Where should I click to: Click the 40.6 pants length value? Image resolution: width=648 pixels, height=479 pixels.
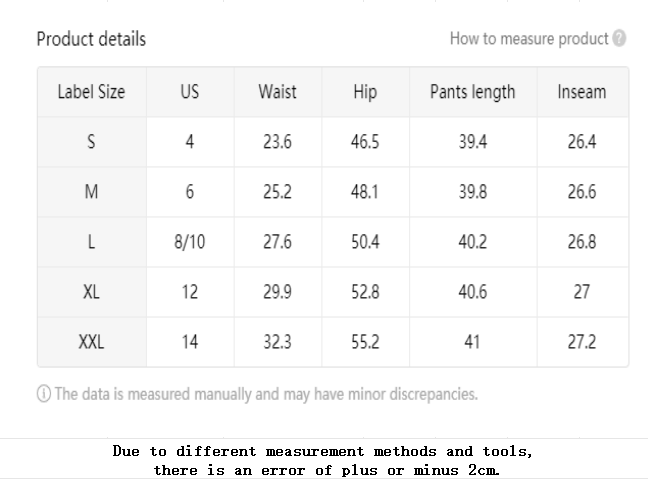pos(473,292)
